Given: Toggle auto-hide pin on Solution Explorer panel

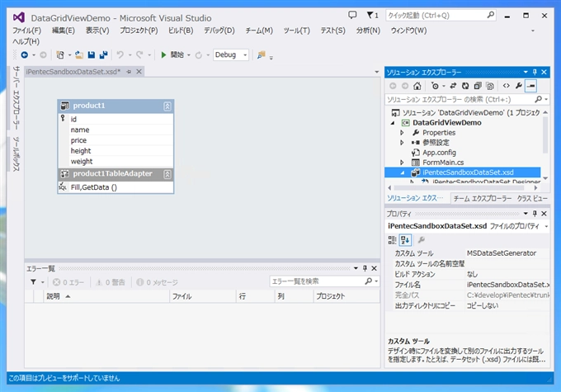Looking at the screenshot, I should (535, 72).
